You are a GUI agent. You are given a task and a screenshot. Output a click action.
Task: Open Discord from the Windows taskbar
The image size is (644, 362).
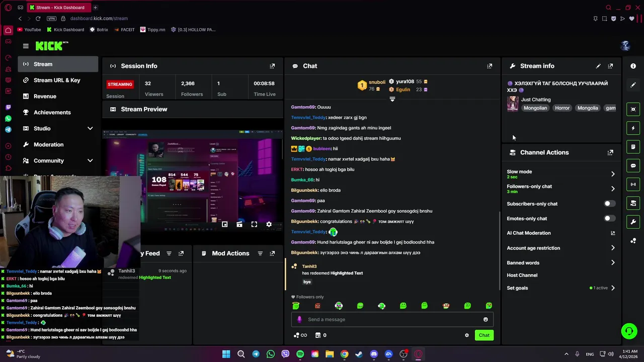click(374, 354)
